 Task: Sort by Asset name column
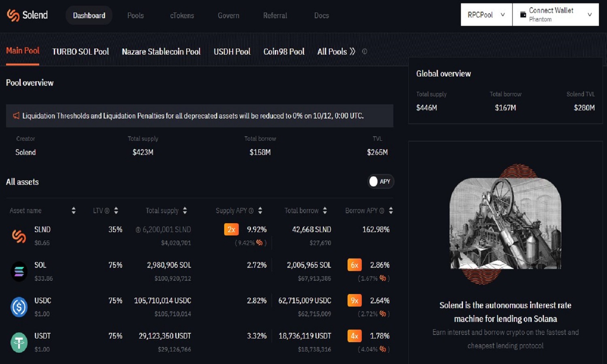(x=73, y=211)
